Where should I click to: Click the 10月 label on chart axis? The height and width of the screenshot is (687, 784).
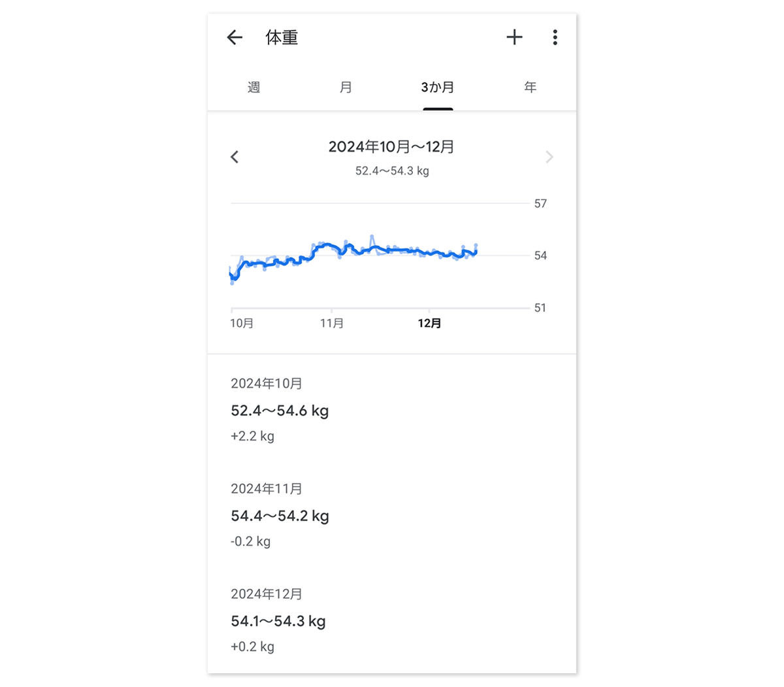click(x=242, y=323)
